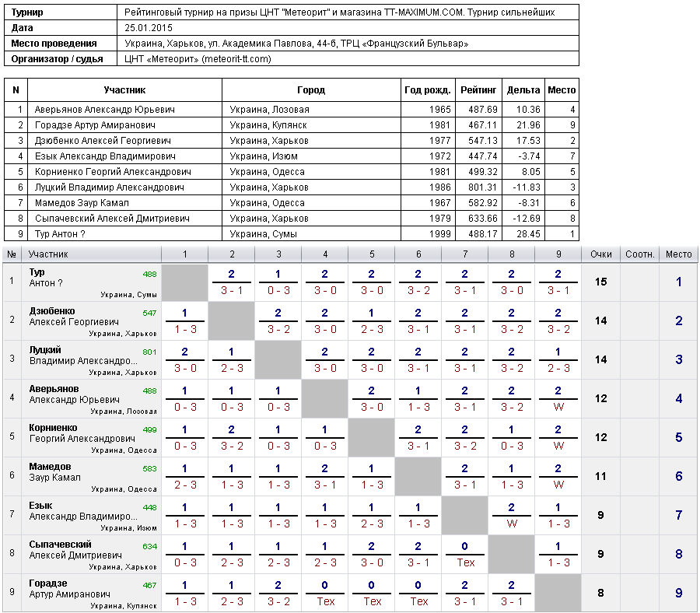Click score 3 - 2 in Горадзе's row

tap(278, 601)
